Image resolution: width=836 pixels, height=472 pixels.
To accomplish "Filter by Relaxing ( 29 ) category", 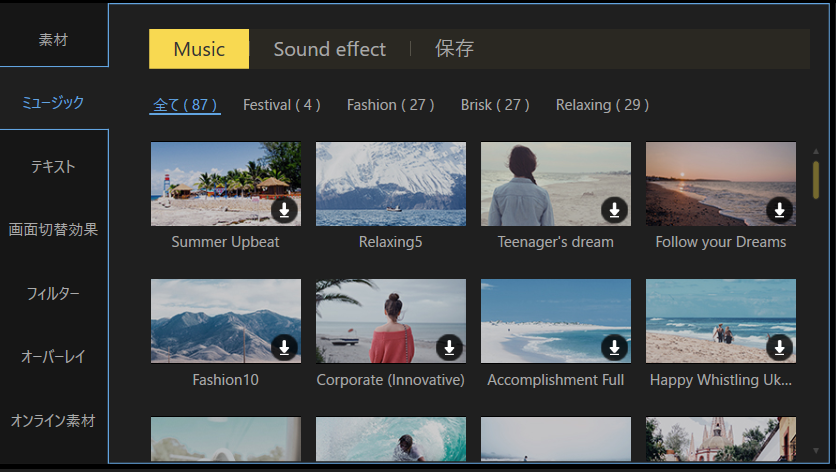I will 602,105.
